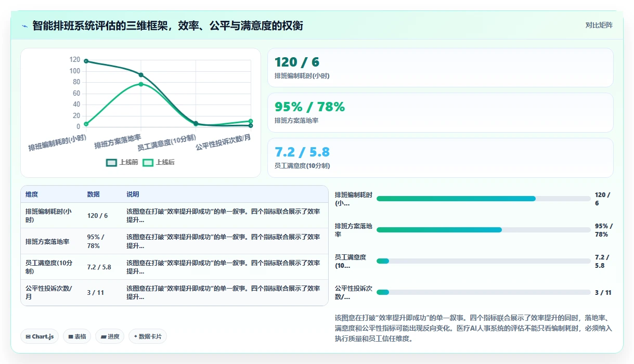Select the 7.2 / 5.8 stat card
The image size is (634, 364).
pyautogui.click(x=440, y=158)
